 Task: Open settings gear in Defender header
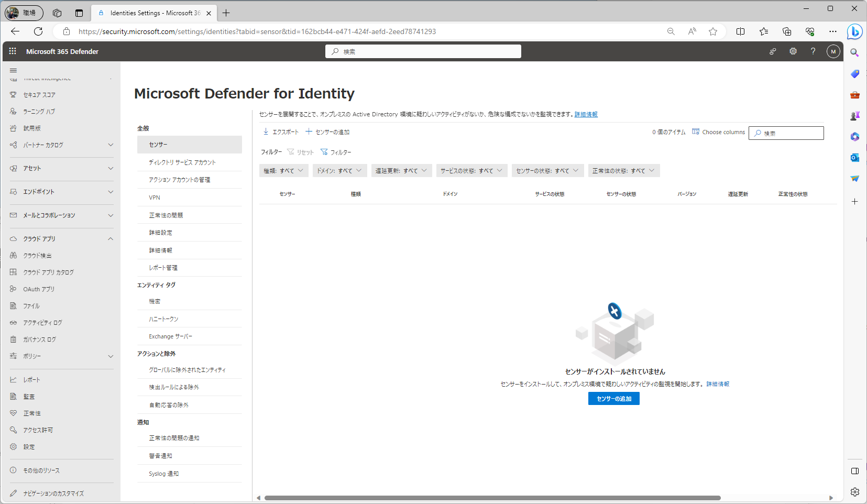793,51
